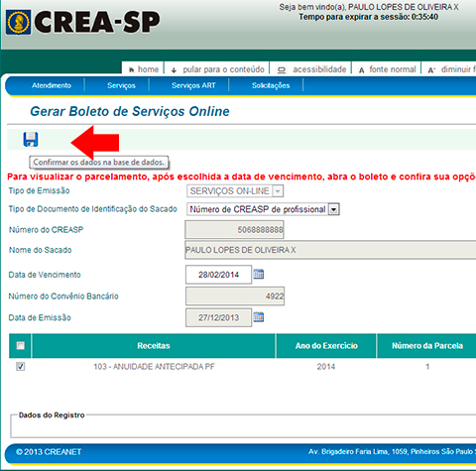Open calendar picker for Data de Vencimento
This screenshot has width=476, height=471.
click(259, 274)
